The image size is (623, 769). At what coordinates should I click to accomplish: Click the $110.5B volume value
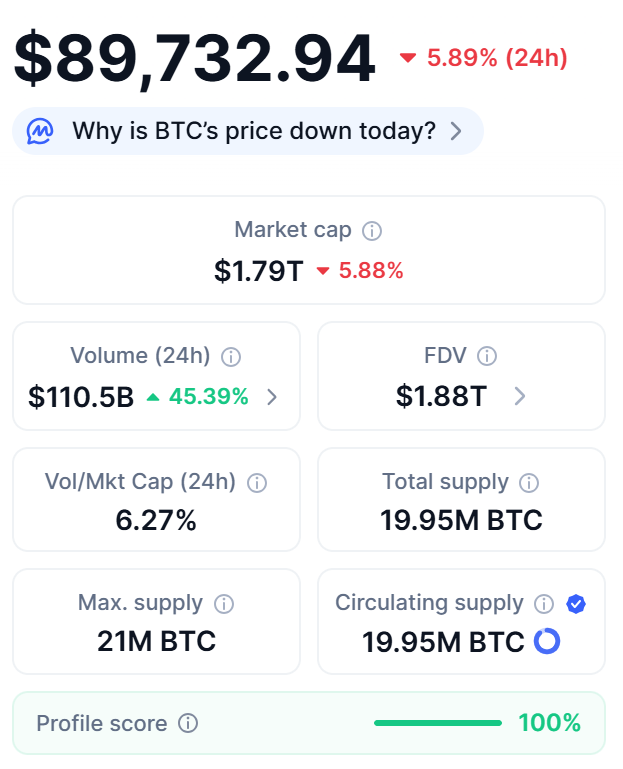[x=81, y=397]
